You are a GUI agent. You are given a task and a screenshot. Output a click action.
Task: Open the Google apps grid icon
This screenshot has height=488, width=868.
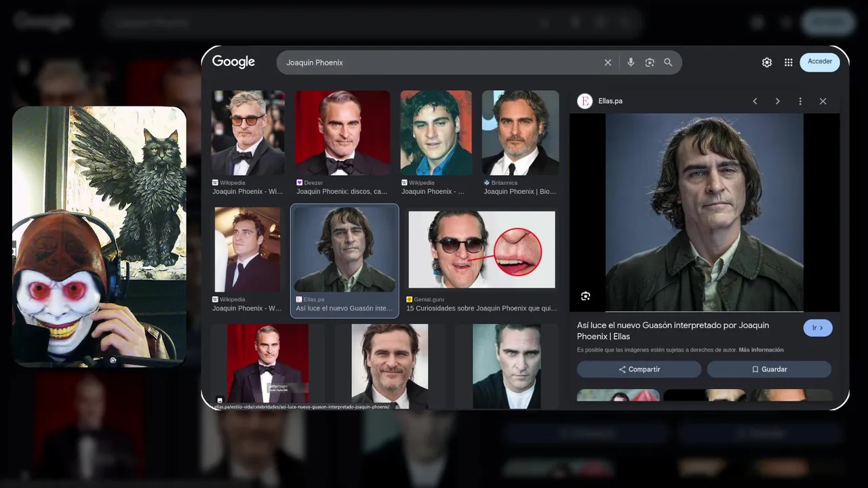point(789,62)
